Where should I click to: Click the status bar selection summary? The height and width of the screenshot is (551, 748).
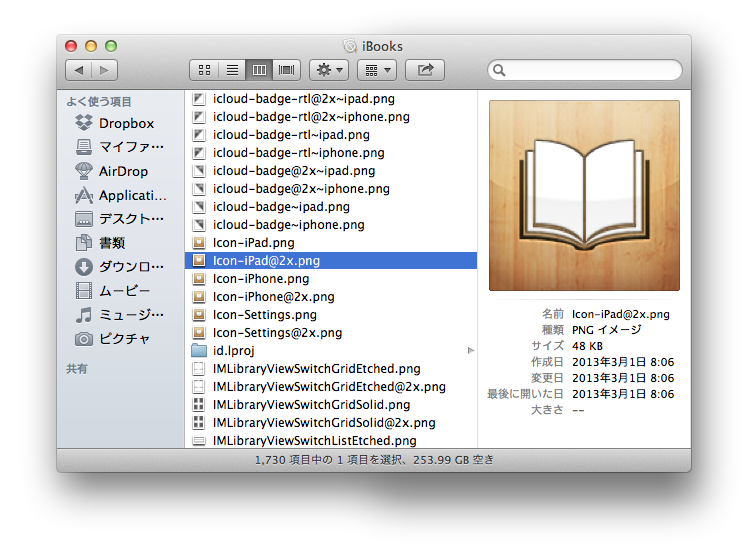(x=374, y=460)
